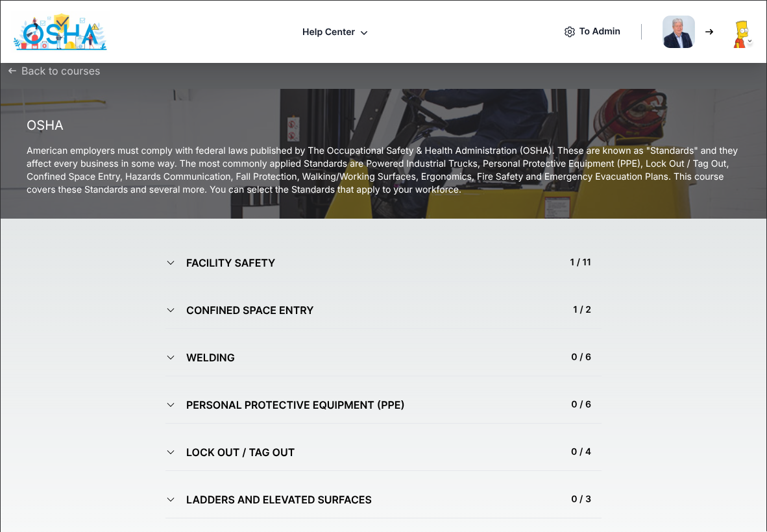Expand Ladders and Elevated Surfaces chevron
Image resolution: width=767 pixels, height=532 pixels.
click(x=171, y=500)
